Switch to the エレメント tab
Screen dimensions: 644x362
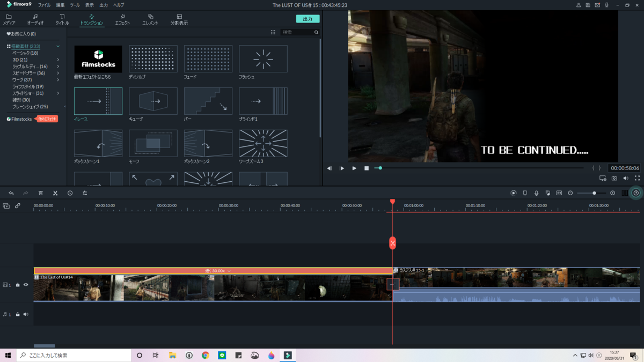tap(150, 19)
